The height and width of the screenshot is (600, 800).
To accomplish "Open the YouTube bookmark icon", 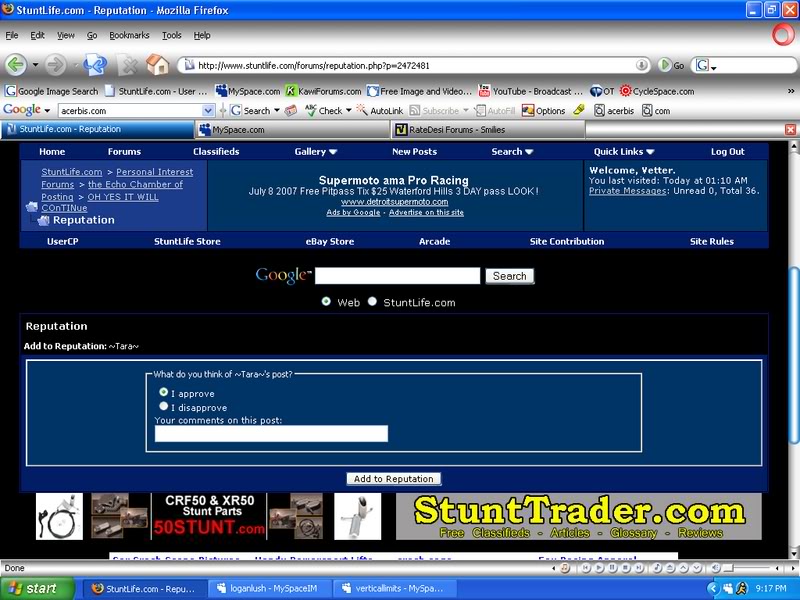I will 485,91.
